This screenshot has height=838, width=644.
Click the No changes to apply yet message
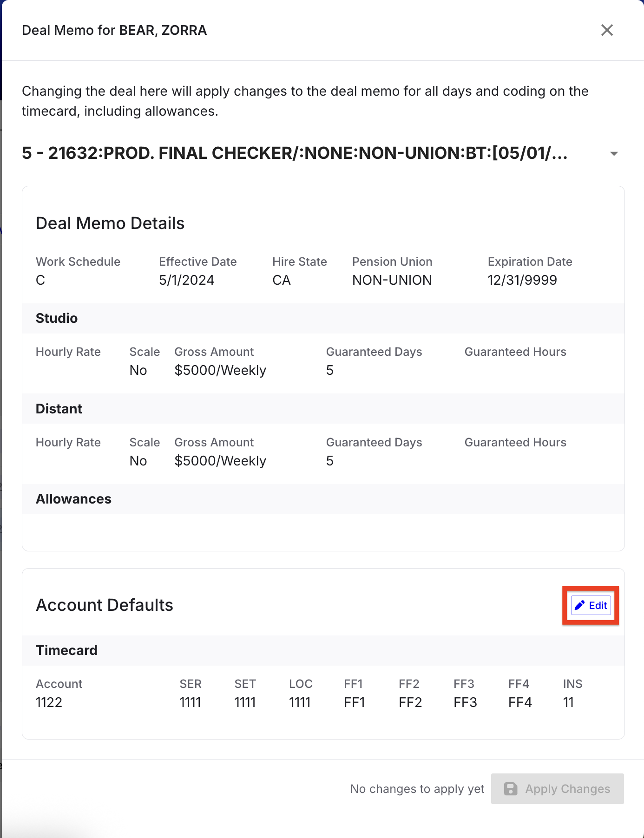point(417,789)
